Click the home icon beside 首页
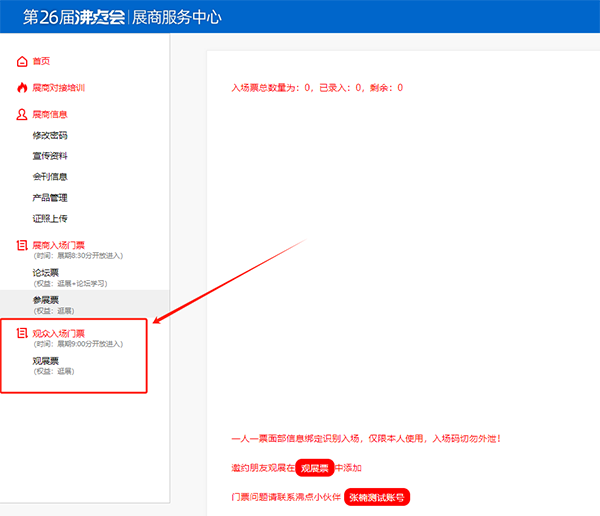Viewport: 600px width, 516px height. point(22,61)
